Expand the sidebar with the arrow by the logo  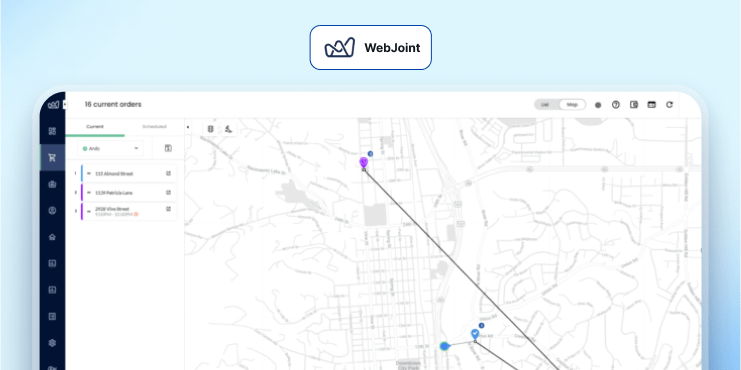click(x=65, y=104)
